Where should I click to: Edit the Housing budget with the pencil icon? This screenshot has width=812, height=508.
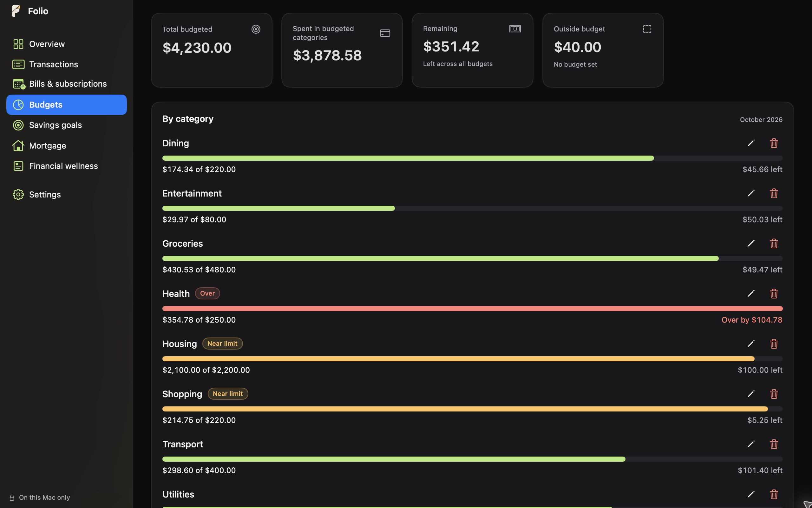751,344
